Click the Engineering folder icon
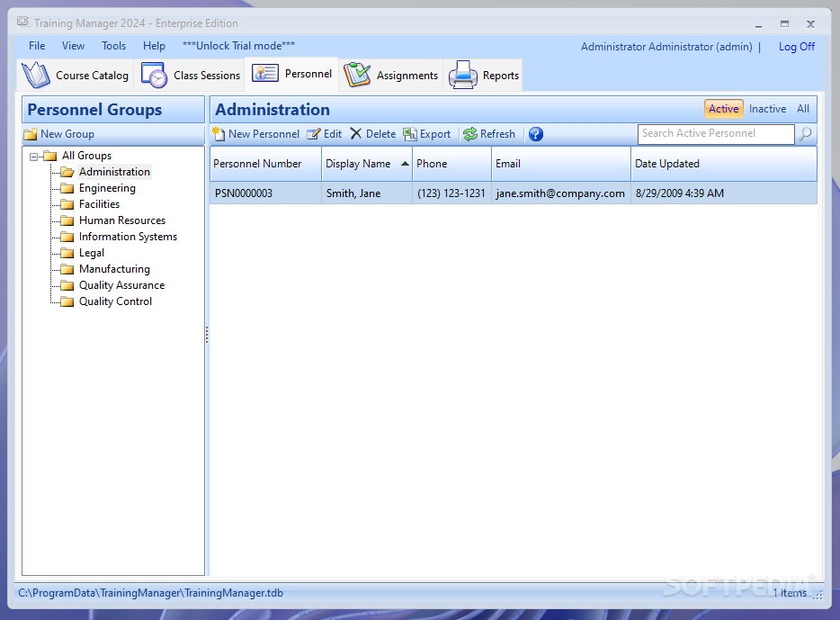 [x=67, y=188]
